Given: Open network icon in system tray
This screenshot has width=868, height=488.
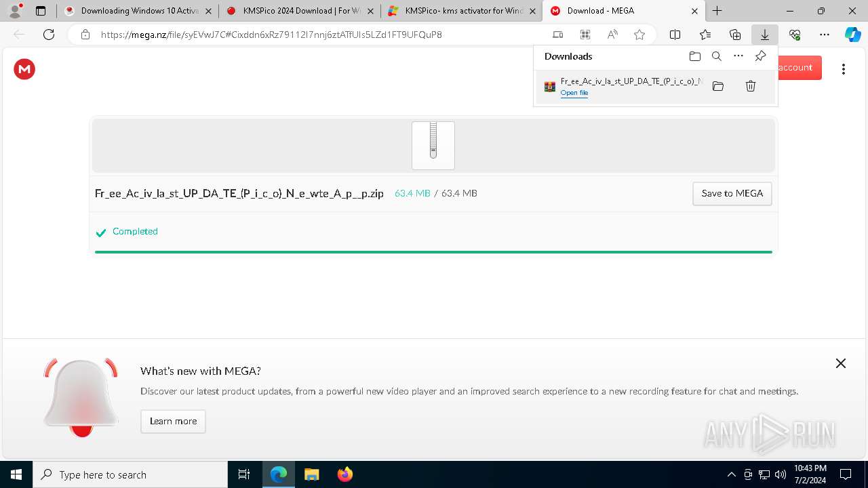Looking at the screenshot, I should 764,474.
